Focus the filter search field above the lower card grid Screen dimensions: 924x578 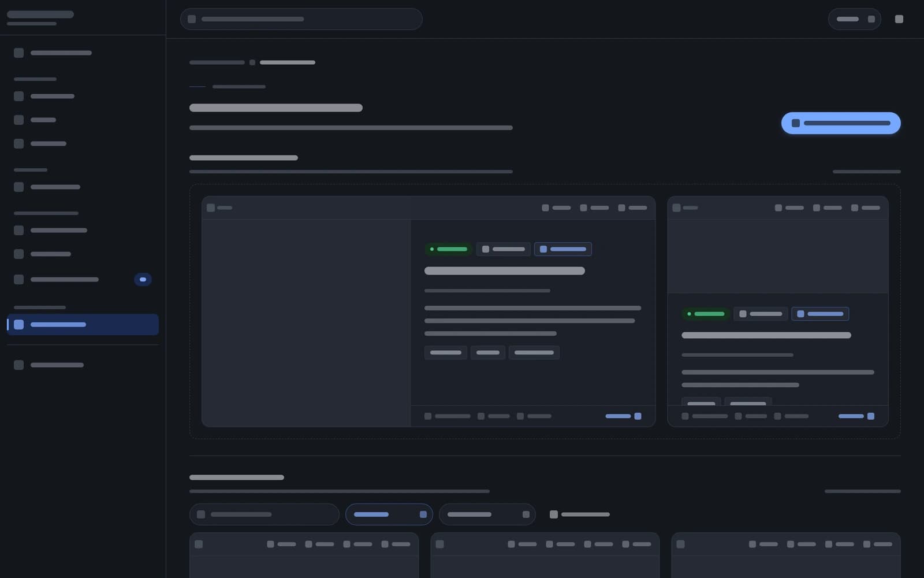(264, 514)
